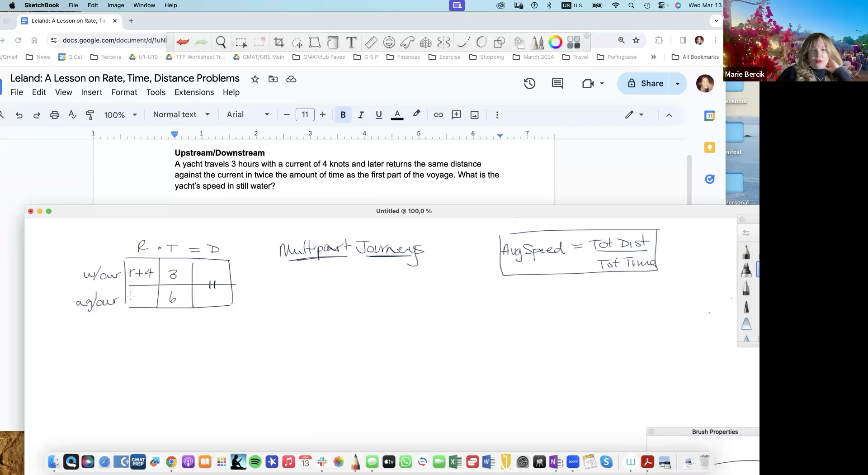The image size is (868, 475).
Task: Select the SketchBook zoom magnifier tool
Action: [221, 42]
